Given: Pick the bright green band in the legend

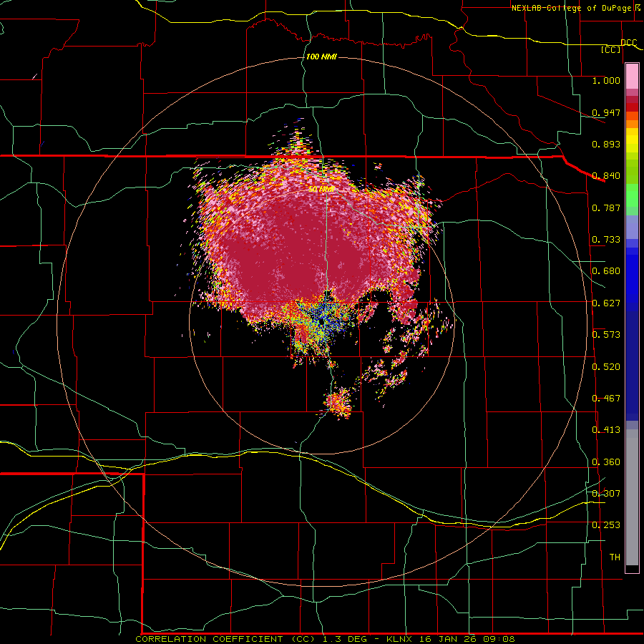Looking at the screenshot, I should [x=632, y=195].
